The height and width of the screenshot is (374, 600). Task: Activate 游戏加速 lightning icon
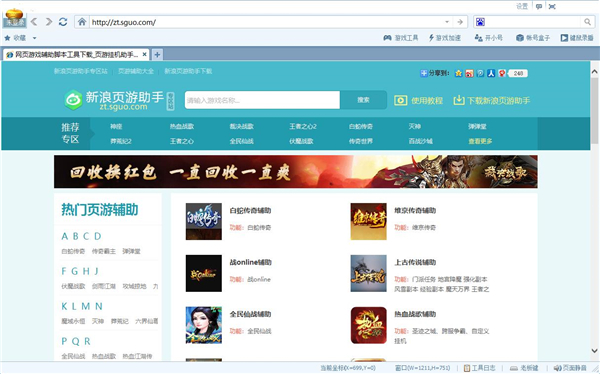point(431,38)
